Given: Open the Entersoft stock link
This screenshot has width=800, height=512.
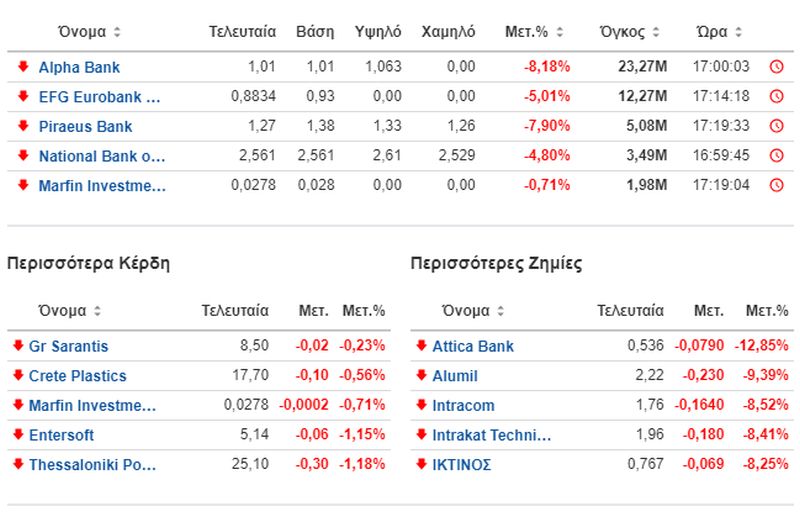Looking at the screenshot, I should point(61,435).
